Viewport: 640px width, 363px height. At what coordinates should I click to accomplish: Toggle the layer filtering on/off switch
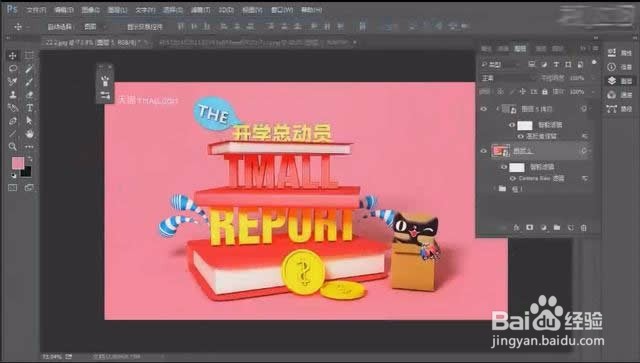pos(594,62)
